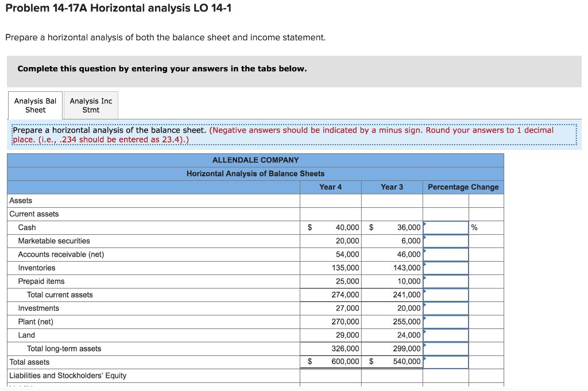Select the Land percentage change input

[446, 335]
